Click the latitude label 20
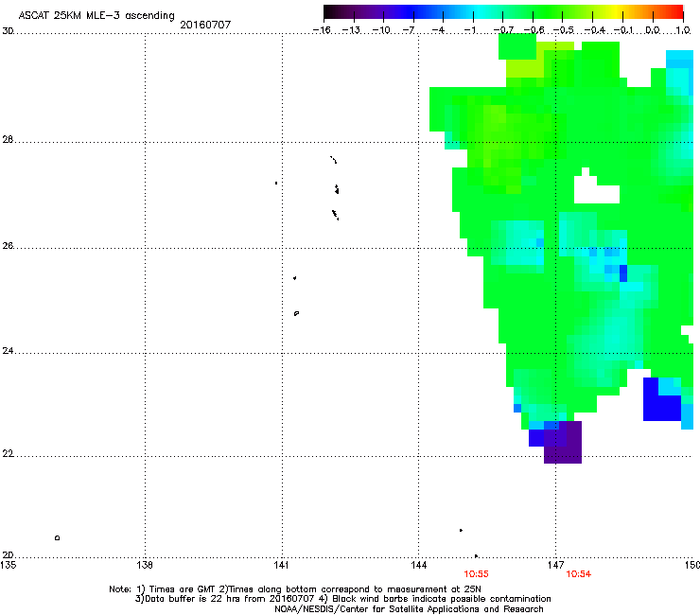This screenshot has height=615, width=700. (8, 555)
